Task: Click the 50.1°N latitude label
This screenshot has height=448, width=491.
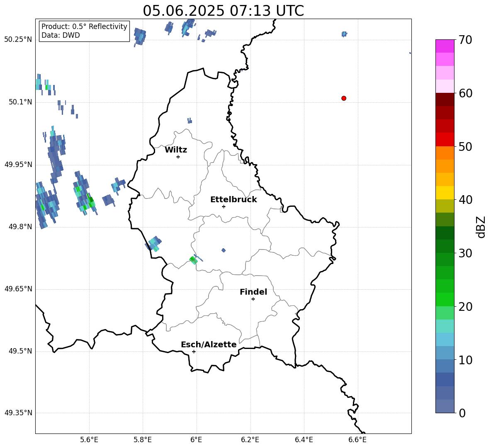Action: [20, 102]
